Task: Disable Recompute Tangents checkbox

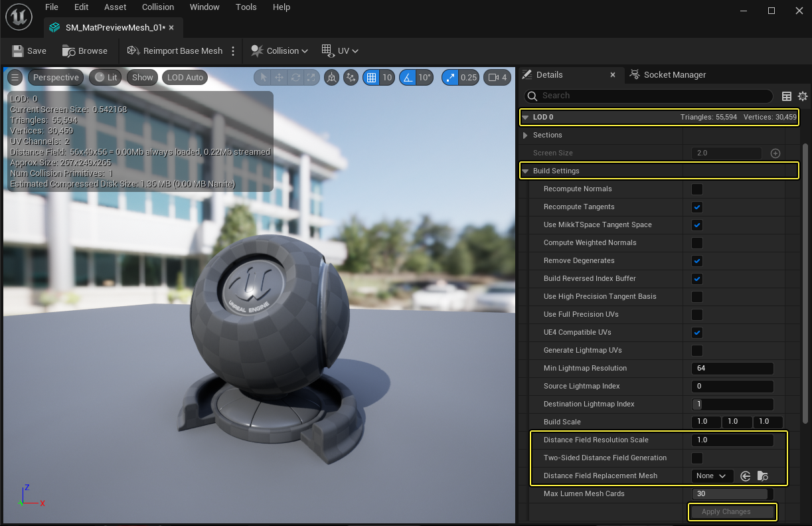Action: [x=697, y=207]
